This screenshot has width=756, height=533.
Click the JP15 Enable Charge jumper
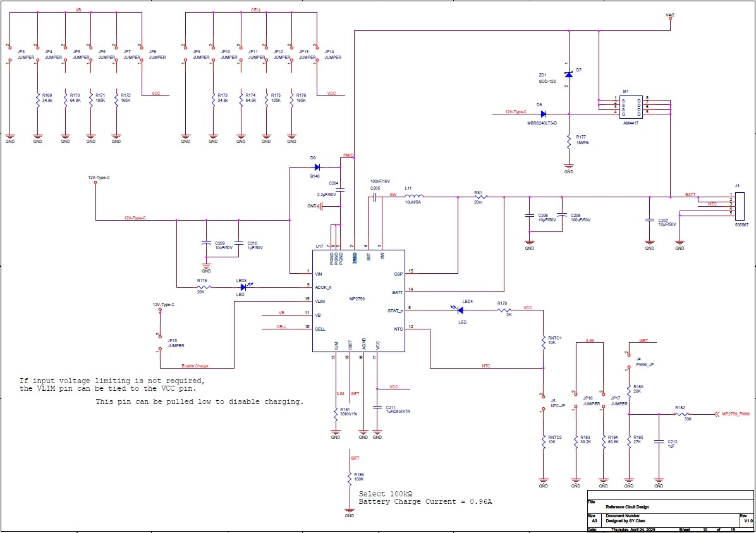click(159, 341)
